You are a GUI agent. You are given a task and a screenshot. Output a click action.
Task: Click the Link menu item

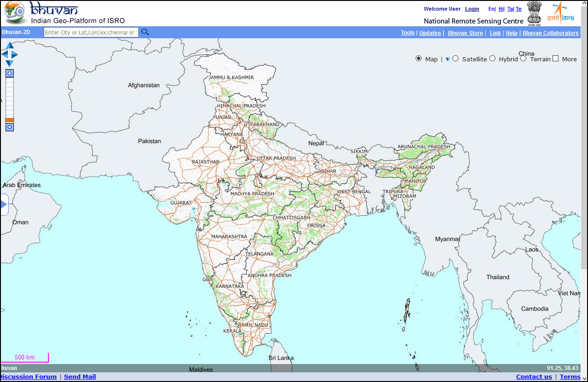pos(495,33)
